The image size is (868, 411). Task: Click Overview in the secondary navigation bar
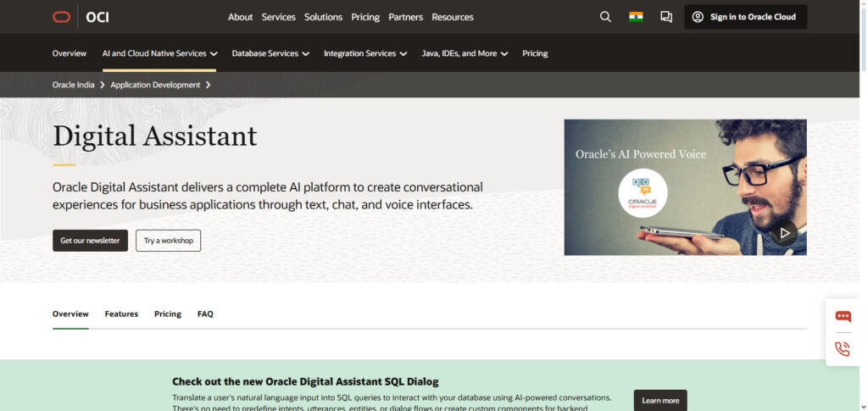coord(70,53)
